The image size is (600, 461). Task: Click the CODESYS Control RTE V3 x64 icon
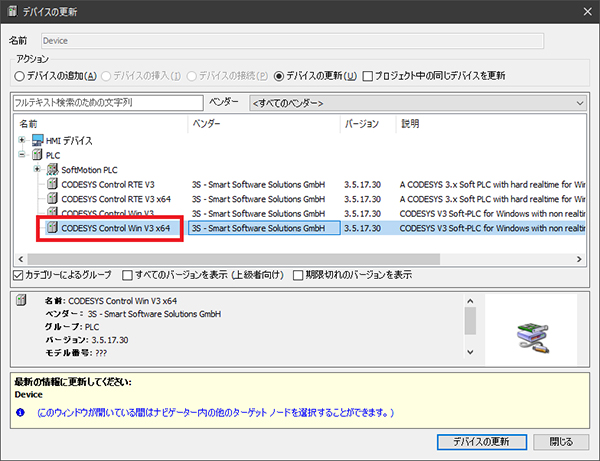(x=52, y=199)
